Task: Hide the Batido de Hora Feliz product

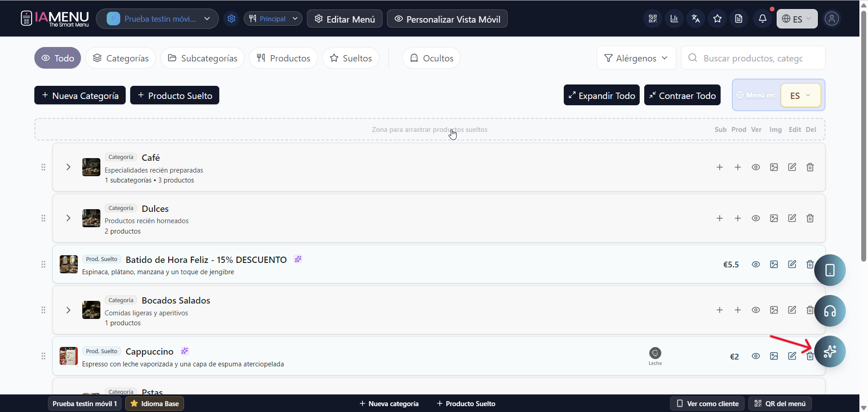Action: pyautogui.click(x=755, y=265)
